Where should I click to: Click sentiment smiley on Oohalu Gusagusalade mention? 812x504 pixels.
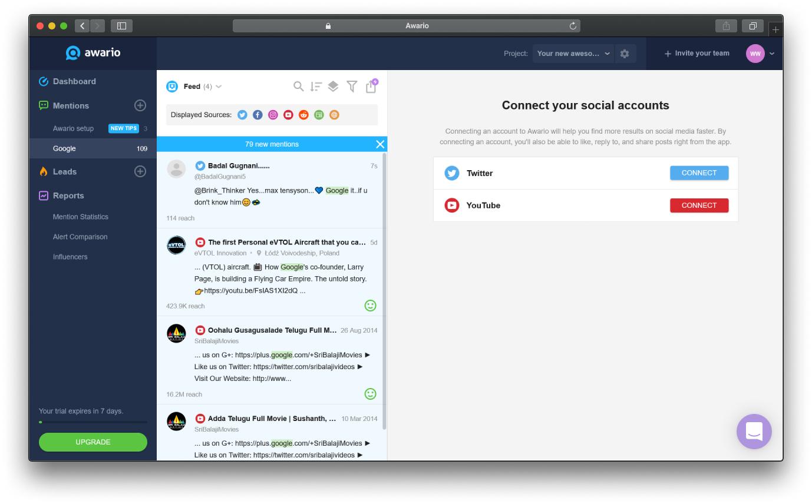pyautogui.click(x=370, y=394)
